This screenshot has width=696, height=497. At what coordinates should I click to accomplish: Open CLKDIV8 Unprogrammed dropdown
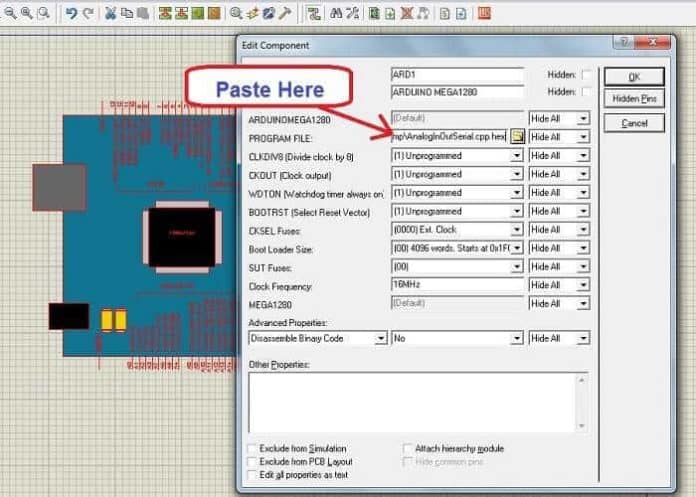pos(517,156)
